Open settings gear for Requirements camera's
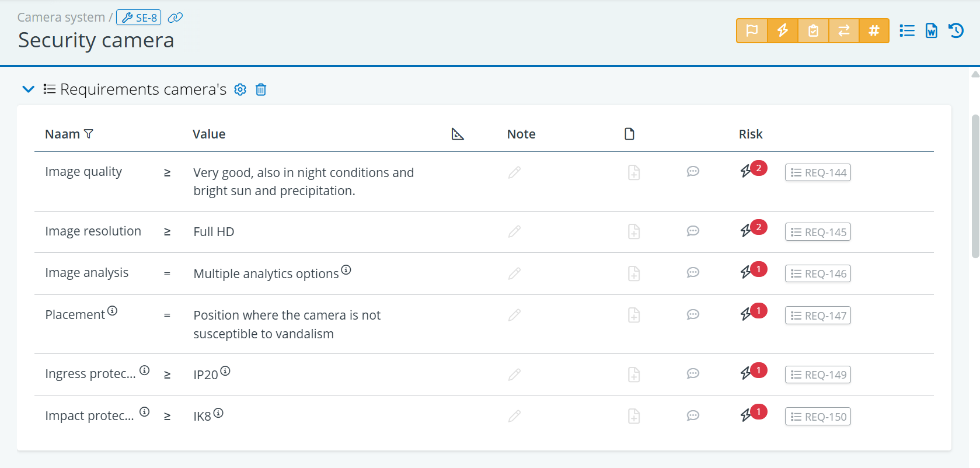The height and width of the screenshot is (468, 980). pos(240,89)
